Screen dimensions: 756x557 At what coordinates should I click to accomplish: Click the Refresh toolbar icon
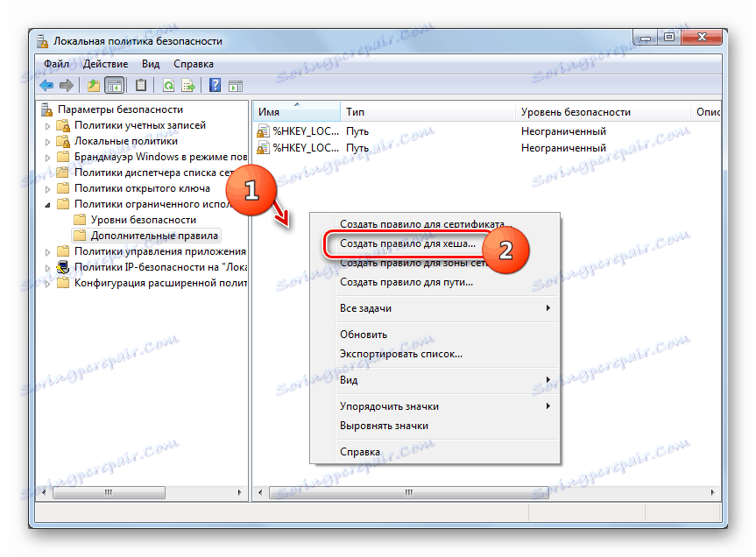168,86
